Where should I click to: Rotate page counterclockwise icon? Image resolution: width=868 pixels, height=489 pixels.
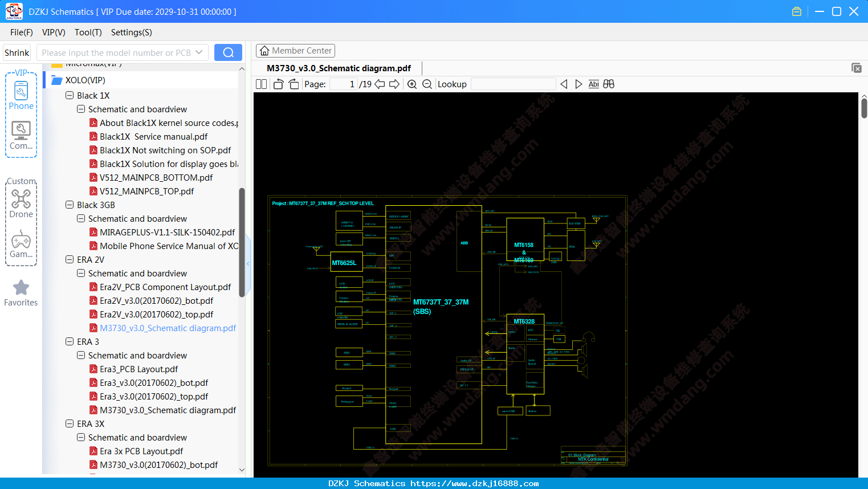(x=278, y=84)
